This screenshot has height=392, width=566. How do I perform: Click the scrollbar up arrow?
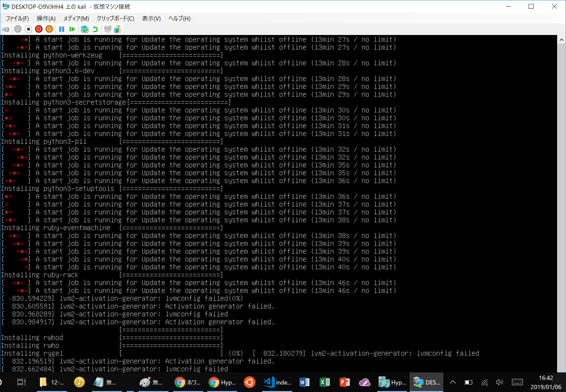click(561, 40)
